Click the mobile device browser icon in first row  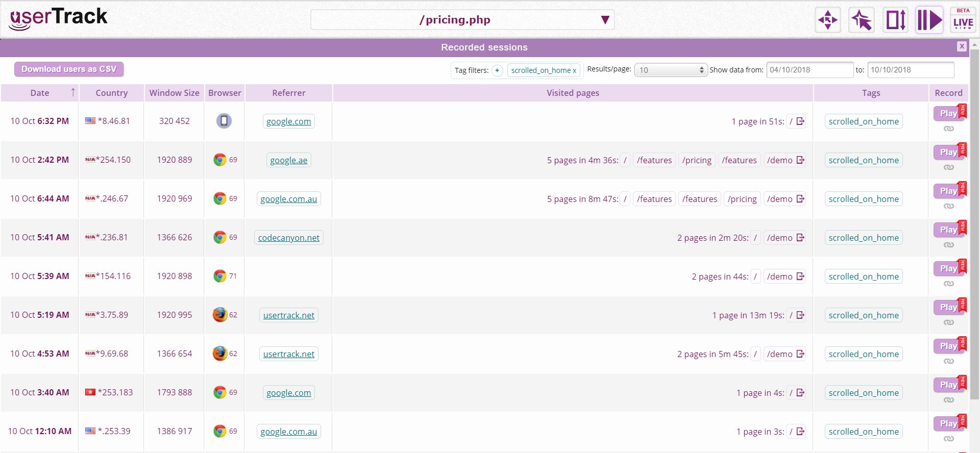click(224, 121)
